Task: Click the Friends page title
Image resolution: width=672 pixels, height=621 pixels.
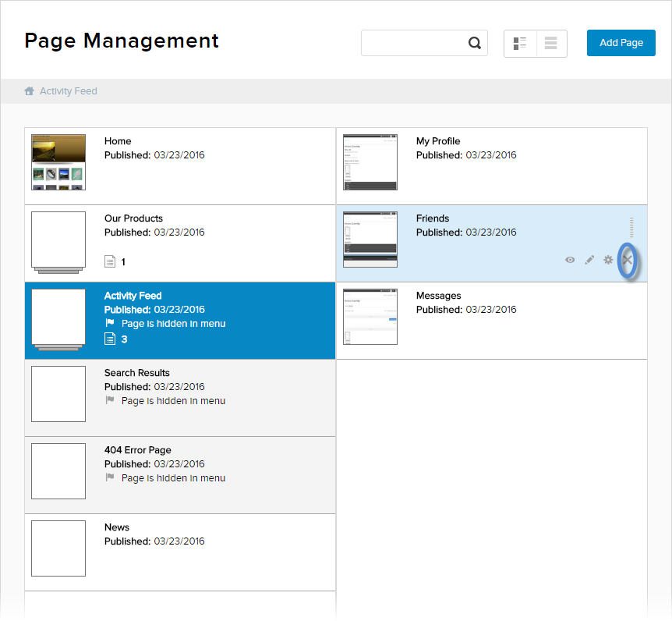Action: [x=433, y=218]
